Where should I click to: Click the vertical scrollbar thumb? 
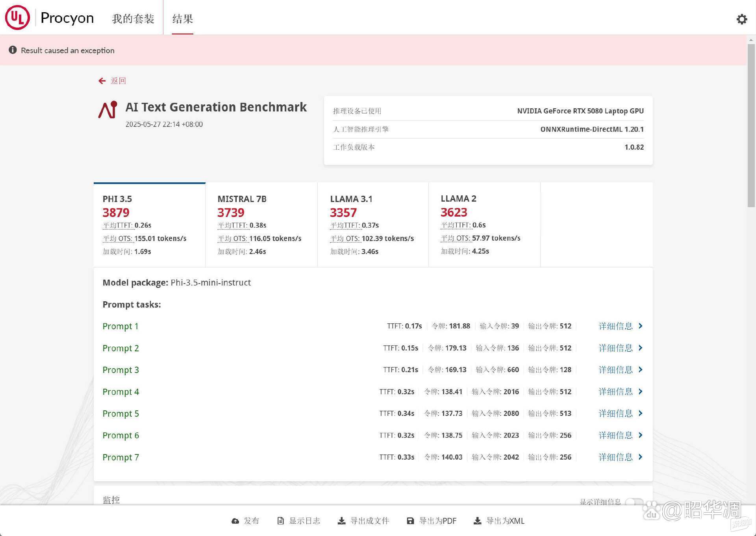pos(751,125)
